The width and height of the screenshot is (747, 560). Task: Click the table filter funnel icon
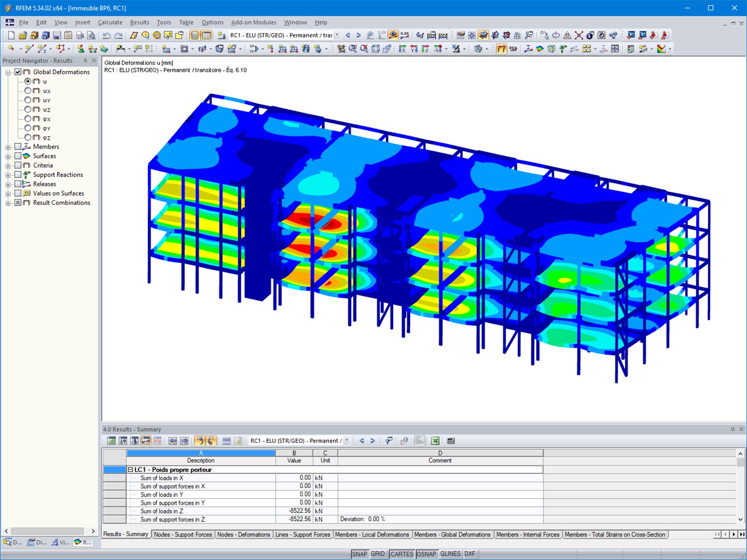tap(388, 441)
